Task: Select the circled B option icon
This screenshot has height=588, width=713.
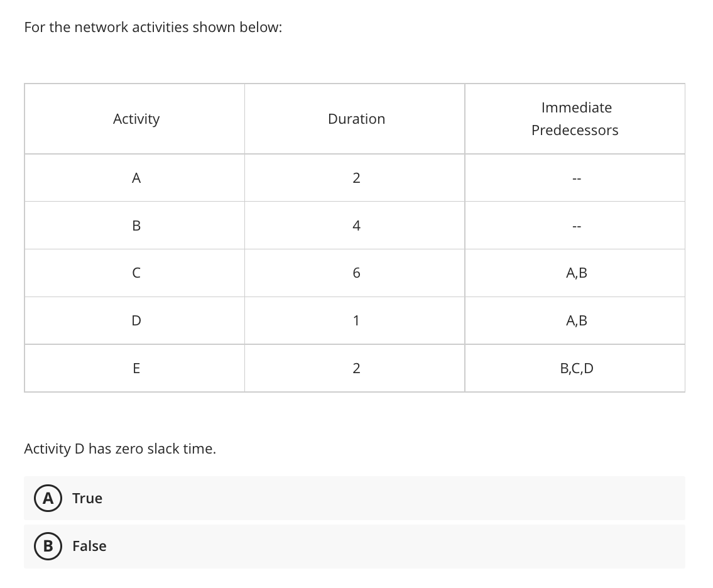Action: [x=48, y=546]
